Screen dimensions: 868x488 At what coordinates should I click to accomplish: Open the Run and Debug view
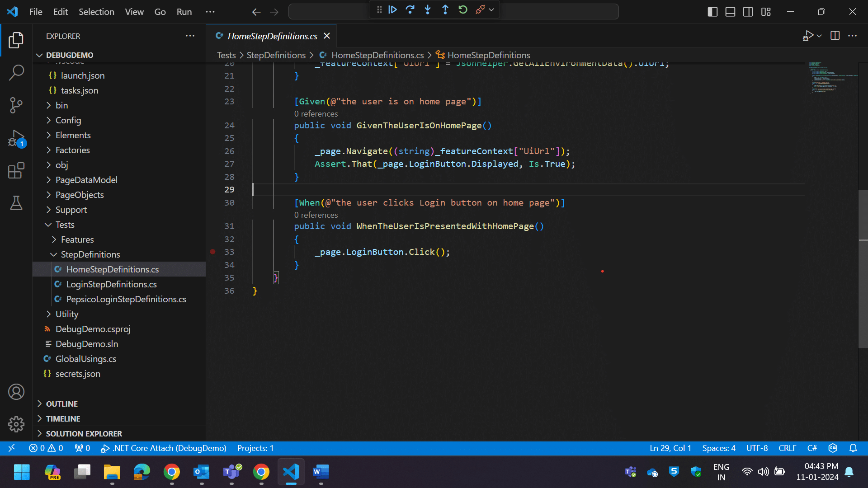[x=16, y=138]
